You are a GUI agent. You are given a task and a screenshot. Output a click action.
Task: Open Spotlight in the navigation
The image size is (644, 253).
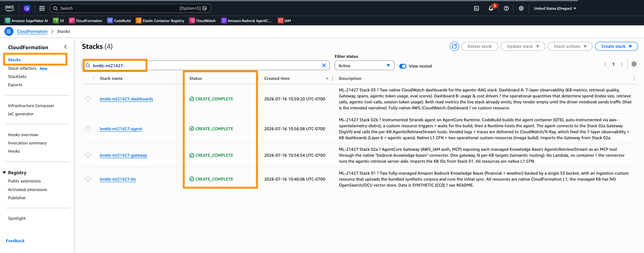tap(17, 218)
